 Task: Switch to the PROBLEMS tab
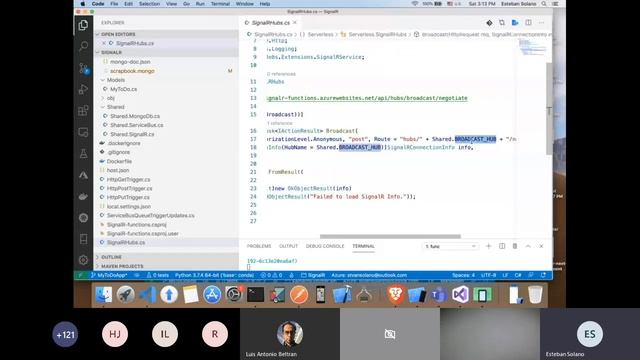click(259, 246)
